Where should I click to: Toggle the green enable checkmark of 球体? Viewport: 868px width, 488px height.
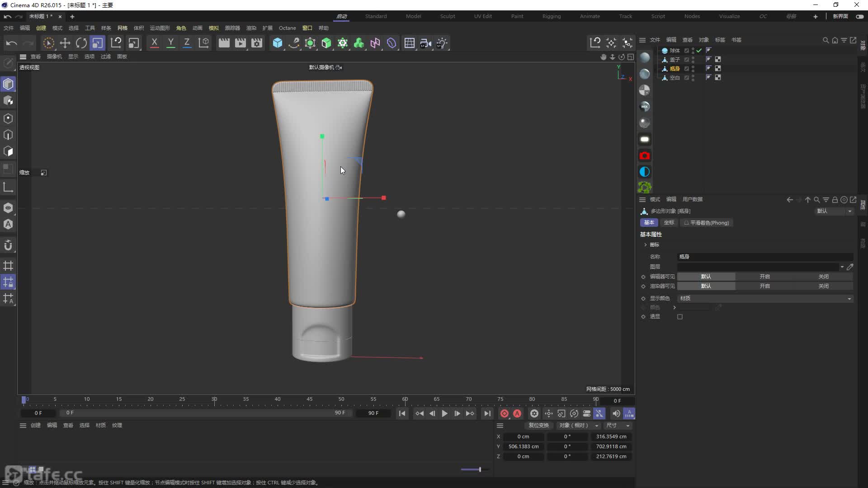tap(699, 51)
